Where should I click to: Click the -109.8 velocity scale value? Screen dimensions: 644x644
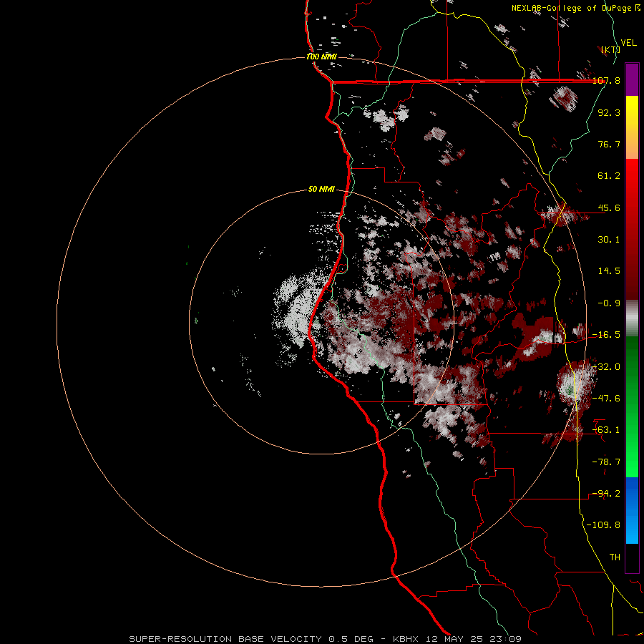603,525
